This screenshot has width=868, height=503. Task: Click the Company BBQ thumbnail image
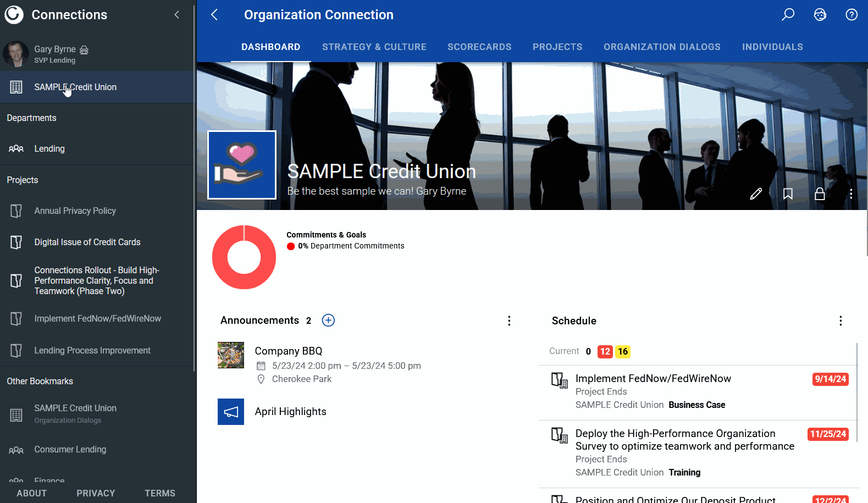pyautogui.click(x=231, y=355)
